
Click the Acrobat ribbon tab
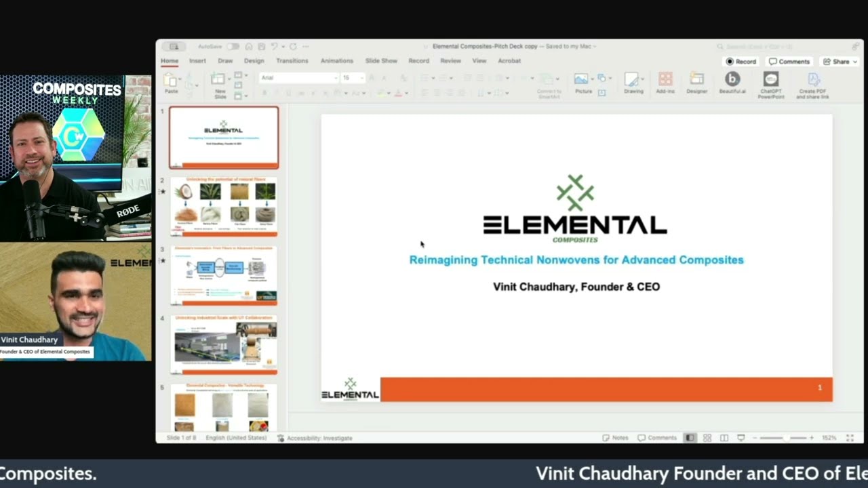coord(509,61)
